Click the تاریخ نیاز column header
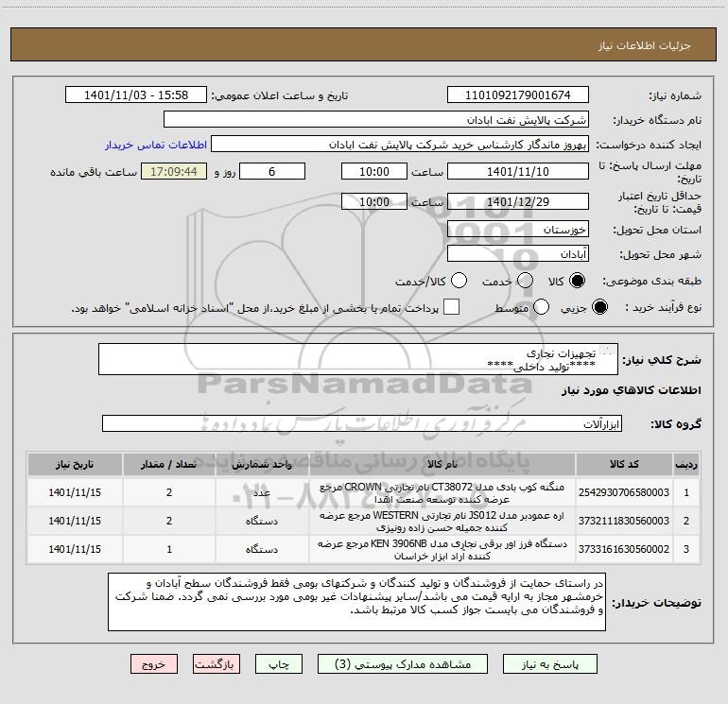728x704 pixels. point(75,464)
